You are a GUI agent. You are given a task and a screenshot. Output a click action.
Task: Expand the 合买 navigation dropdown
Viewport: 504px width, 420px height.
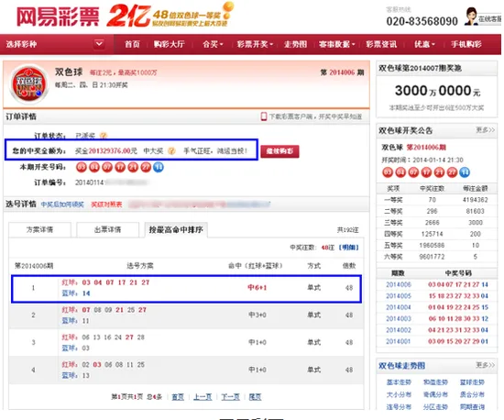pyautogui.click(x=213, y=44)
